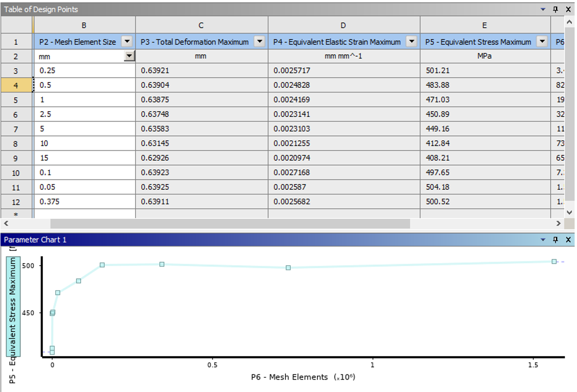The image size is (577, 392).
Task: Close the Parameter Chart 1 panel
Action: tap(568, 240)
